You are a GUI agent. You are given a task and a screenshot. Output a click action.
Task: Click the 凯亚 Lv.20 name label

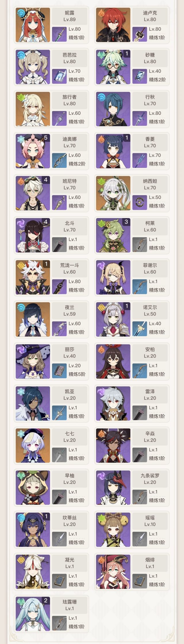(70, 395)
